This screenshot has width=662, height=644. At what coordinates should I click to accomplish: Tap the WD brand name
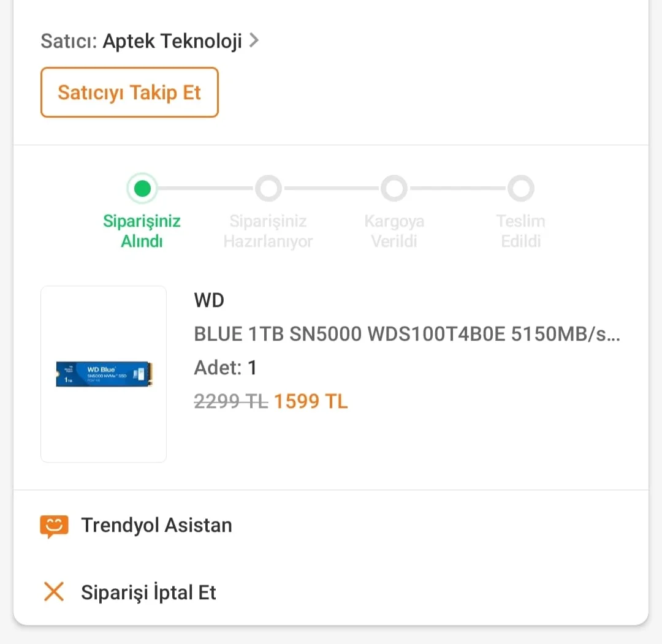point(209,300)
